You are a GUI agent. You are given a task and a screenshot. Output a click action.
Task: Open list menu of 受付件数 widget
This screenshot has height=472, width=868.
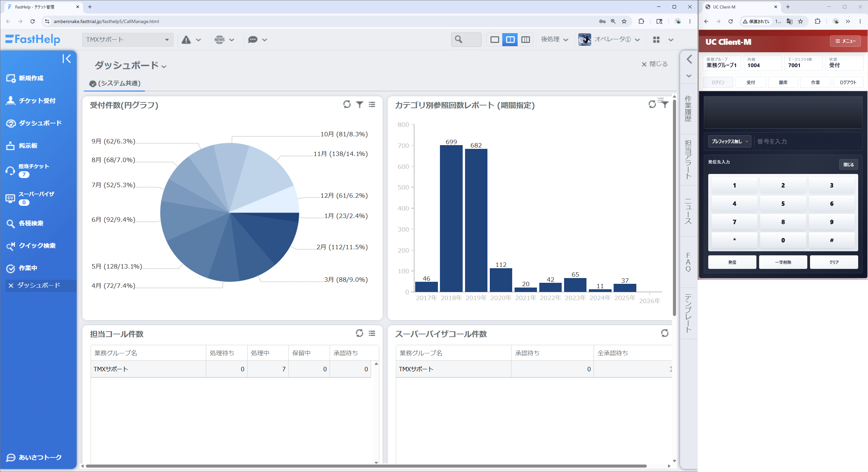coord(372,104)
